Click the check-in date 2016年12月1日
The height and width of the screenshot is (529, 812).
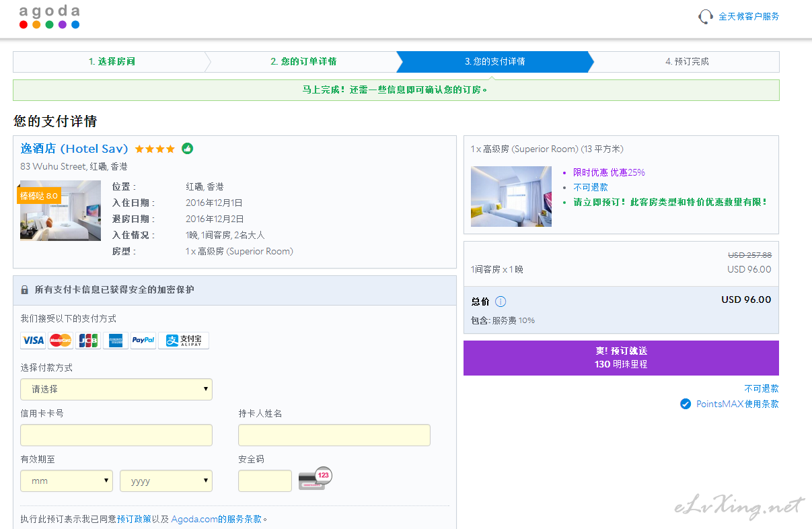214,203
